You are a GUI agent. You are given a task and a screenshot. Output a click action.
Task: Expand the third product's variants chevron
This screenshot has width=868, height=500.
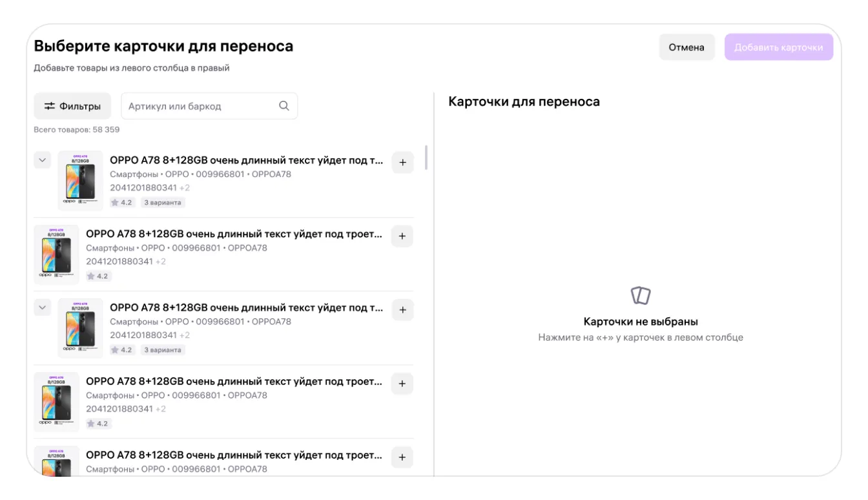point(43,307)
